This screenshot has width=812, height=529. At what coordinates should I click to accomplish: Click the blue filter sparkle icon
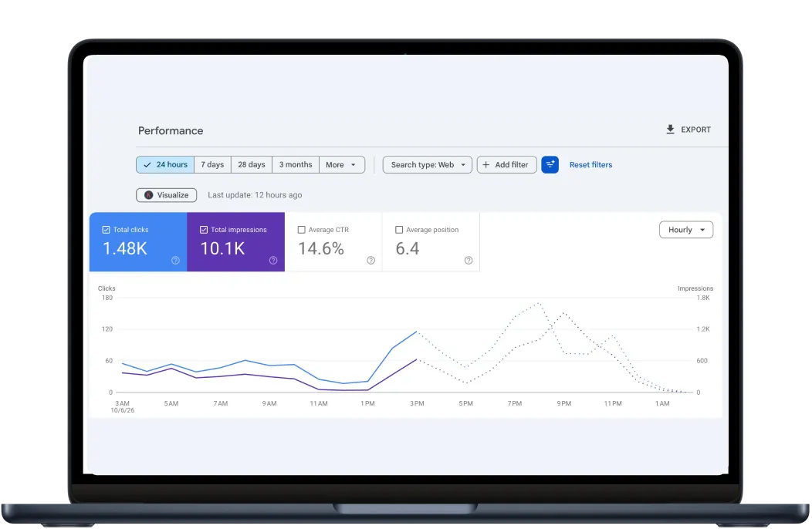[550, 164]
